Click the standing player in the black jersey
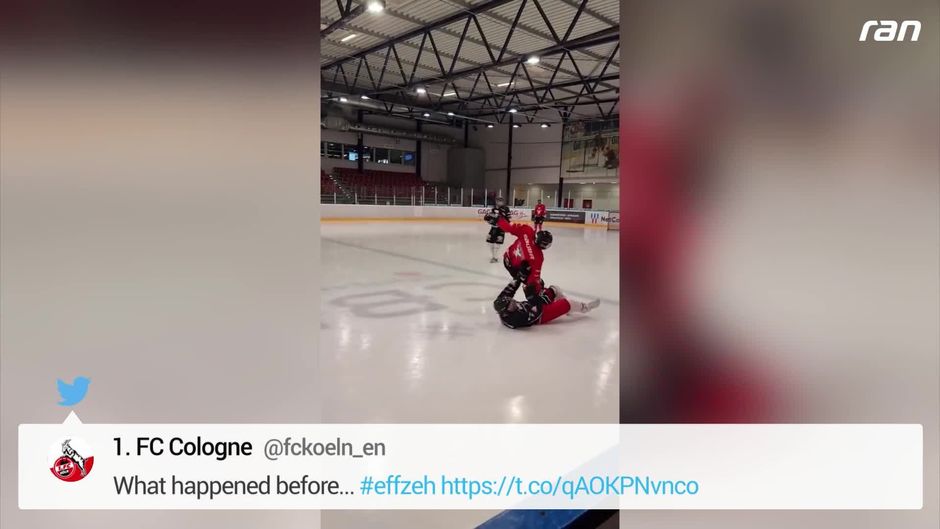This screenshot has height=529, width=940. [496, 231]
